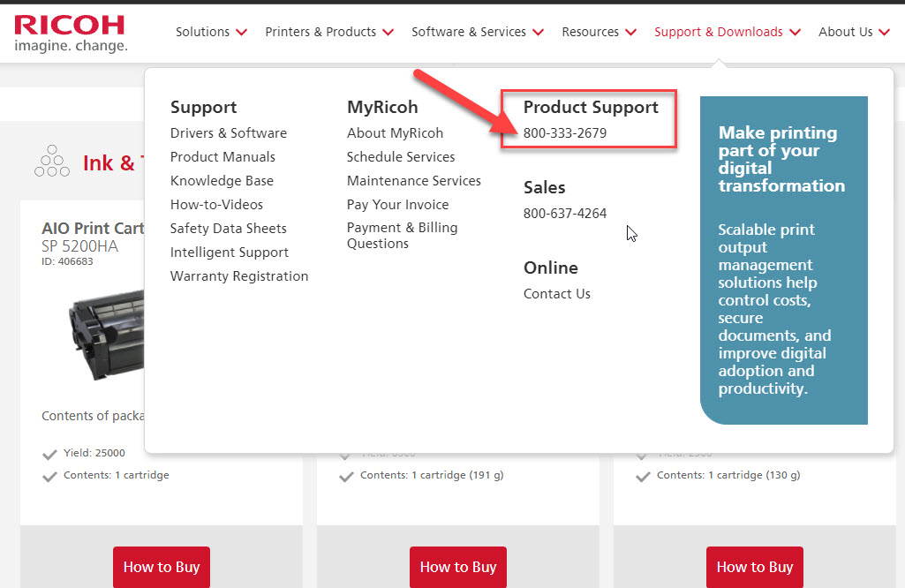
Task: Open Payment & Billing Questions link
Action: tap(403, 236)
